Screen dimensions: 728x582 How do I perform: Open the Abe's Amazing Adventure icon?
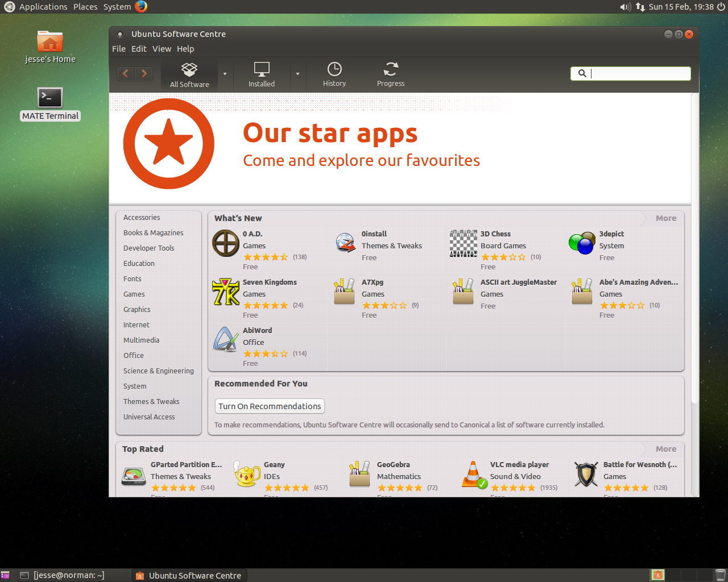[582, 292]
